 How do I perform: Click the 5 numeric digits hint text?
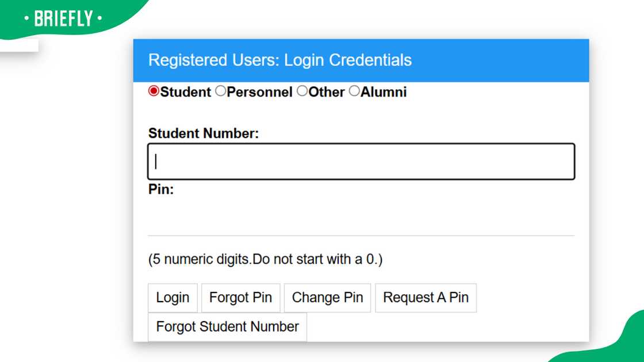(x=265, y=259)
